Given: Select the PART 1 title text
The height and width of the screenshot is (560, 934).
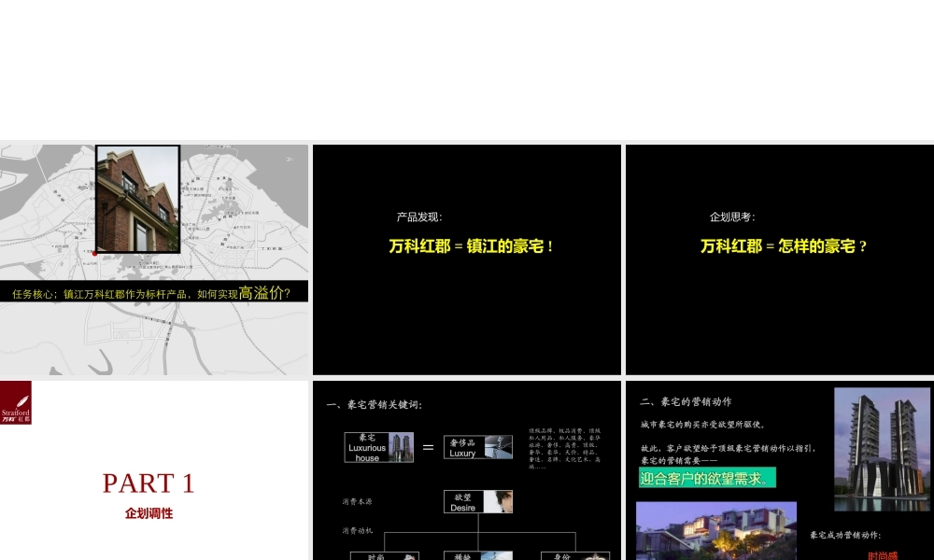Looking at the screenshot, I should (148, 483).
